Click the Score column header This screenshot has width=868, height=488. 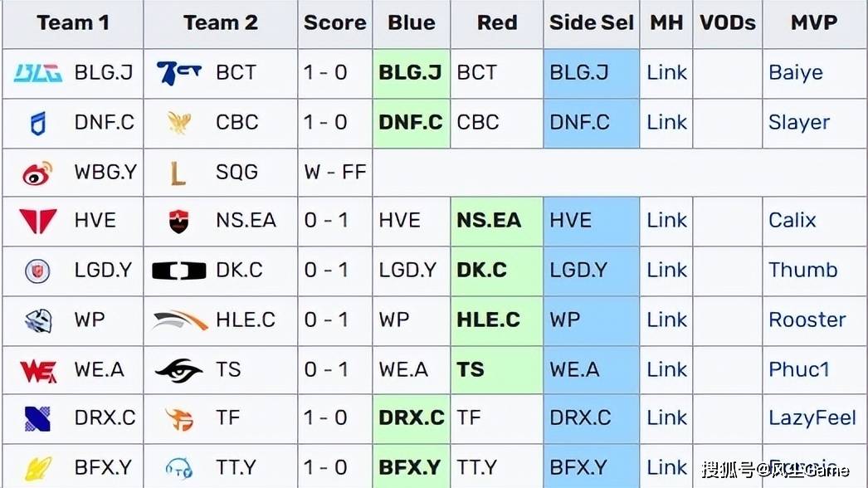click(x=335, y=22)
